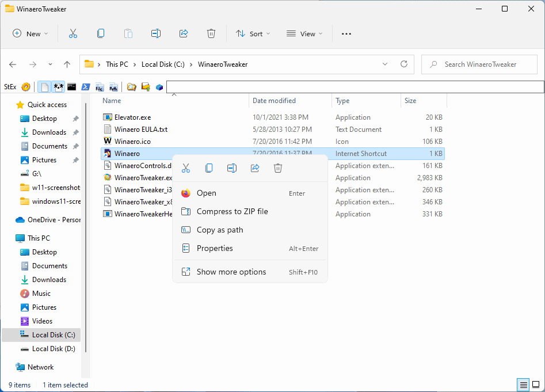Switch to details view in the status bar
The image size is (545, 392).
click(x=523, y=385)
